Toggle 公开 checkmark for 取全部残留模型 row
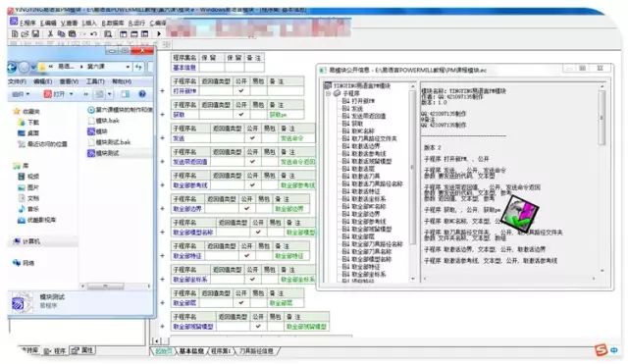 pos(258,327)
